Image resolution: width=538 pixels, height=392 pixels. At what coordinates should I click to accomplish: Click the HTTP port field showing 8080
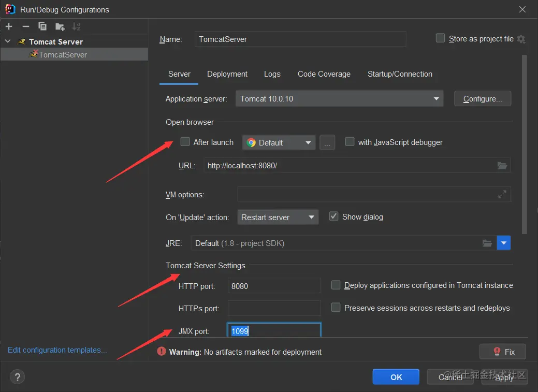point(274,286)
